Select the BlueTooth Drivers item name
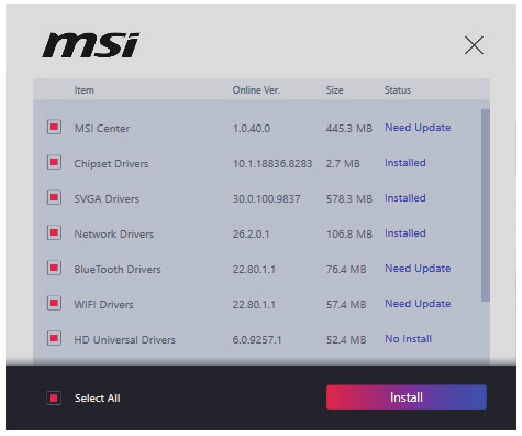 coord(117,269)
